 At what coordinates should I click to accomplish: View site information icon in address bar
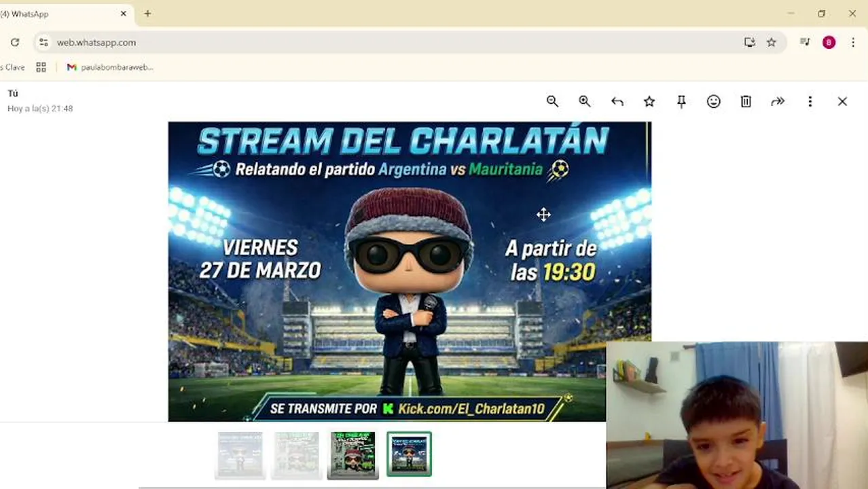43,42
